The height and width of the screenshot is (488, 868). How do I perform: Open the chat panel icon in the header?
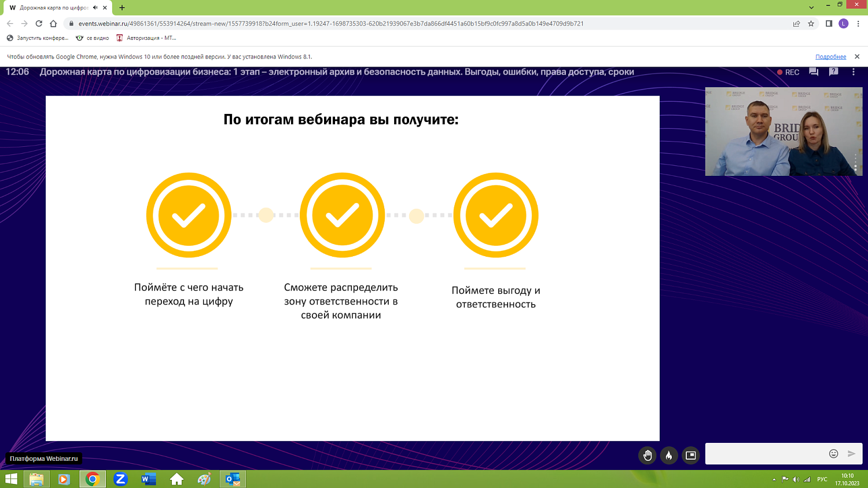[x=812, y=72]
